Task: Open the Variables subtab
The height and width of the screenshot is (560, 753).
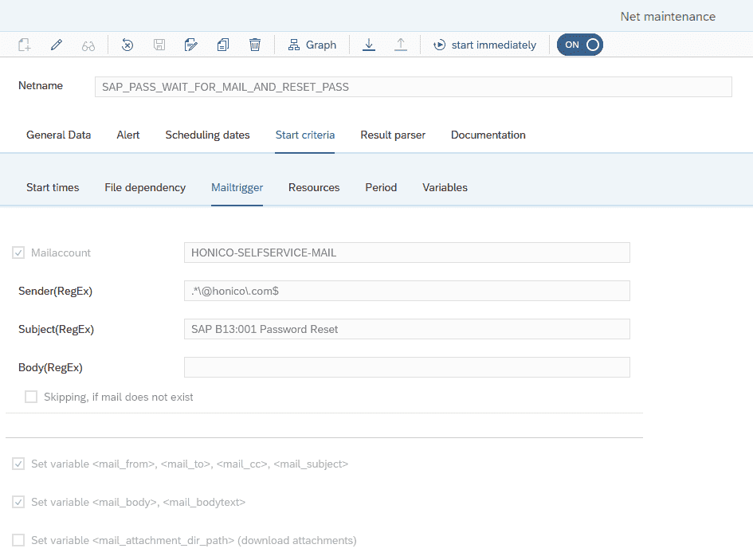Action: tap(445, 187)
